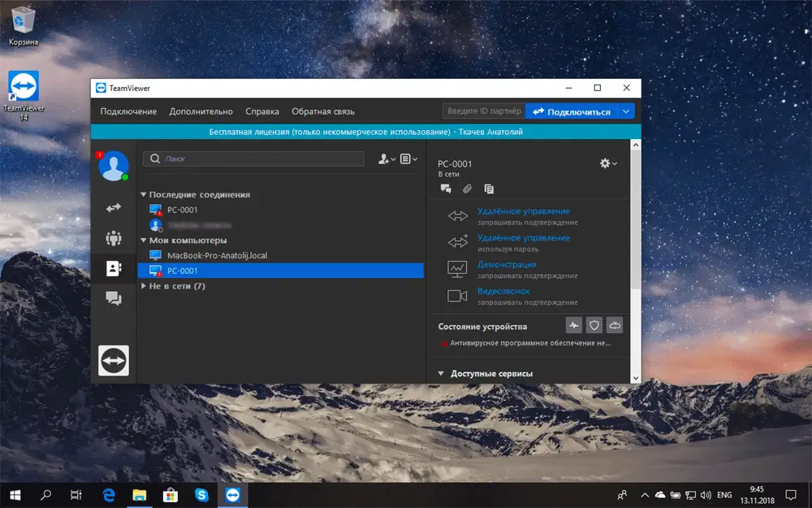Open File Explorer from the taskbar
The height and width of the screenshot is (508, 812).
point(140,495)
